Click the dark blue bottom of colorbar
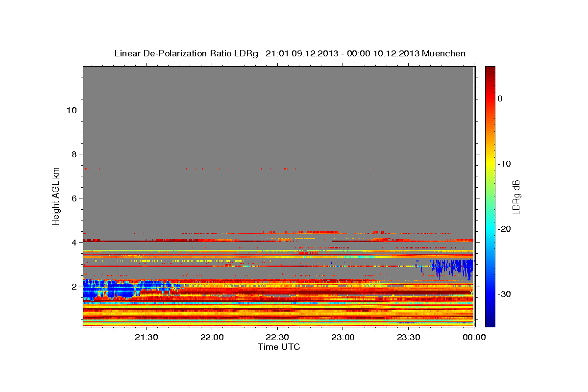 tap(490, 321)
